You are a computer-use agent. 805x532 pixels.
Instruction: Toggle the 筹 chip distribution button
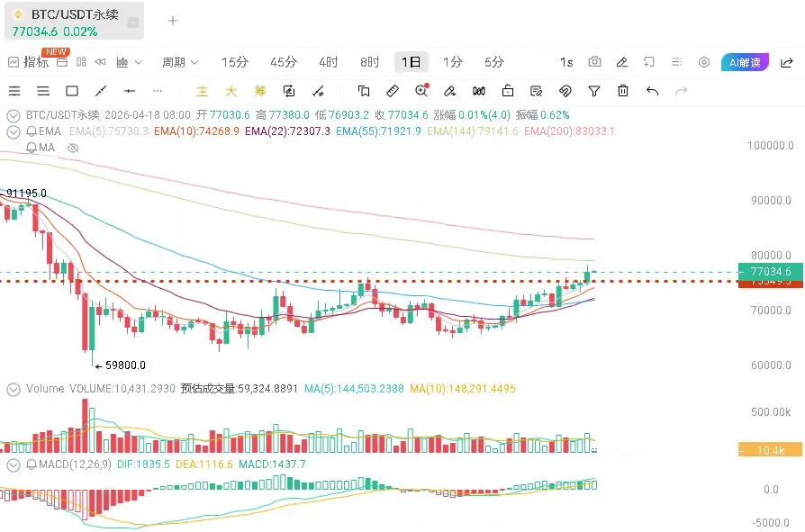tap(259, 91)
